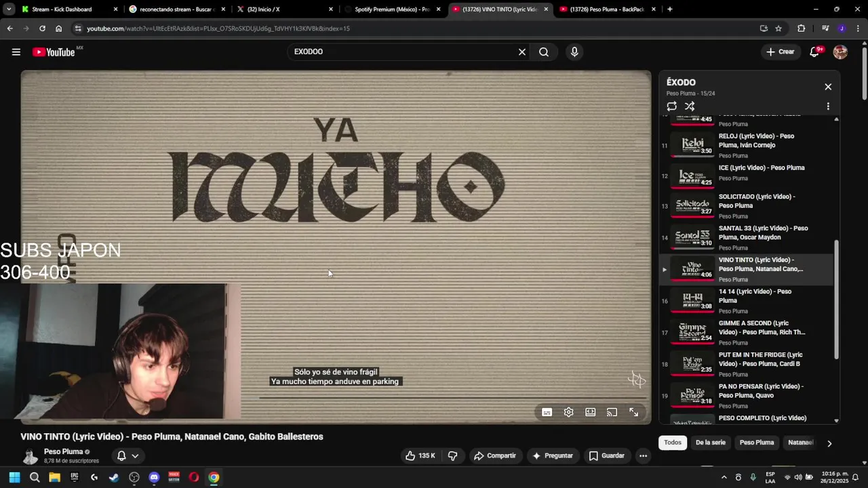This screenshot has height=488, width=868.
Task: Click the Preguntar button
Action: pos(553,456)
